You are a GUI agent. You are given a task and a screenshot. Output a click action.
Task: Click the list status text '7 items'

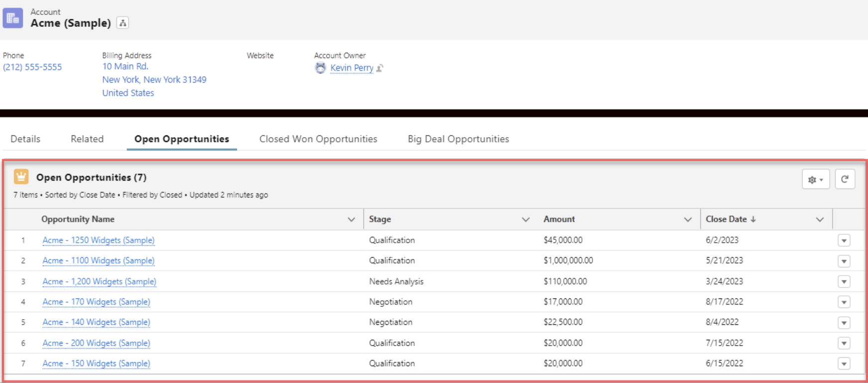click(x=25, y=195)
